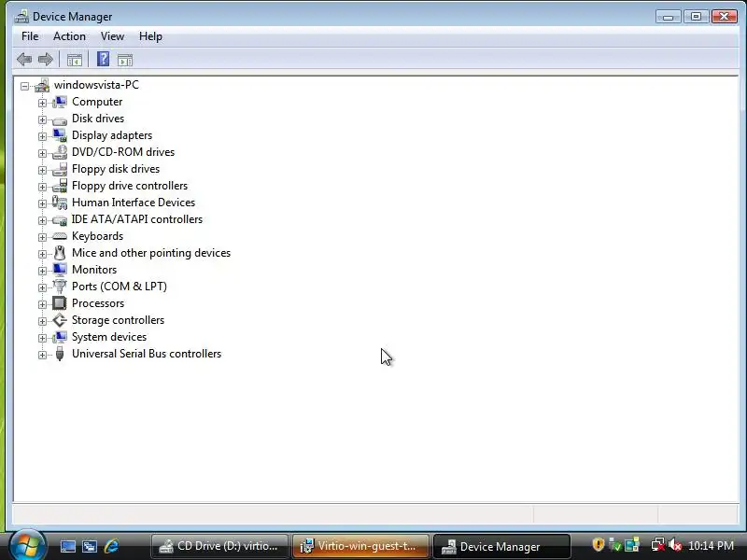The width and height of the screenshot is (747, 560).
Task: Click the security shield tray icon
Action: [x=599, y=544]
